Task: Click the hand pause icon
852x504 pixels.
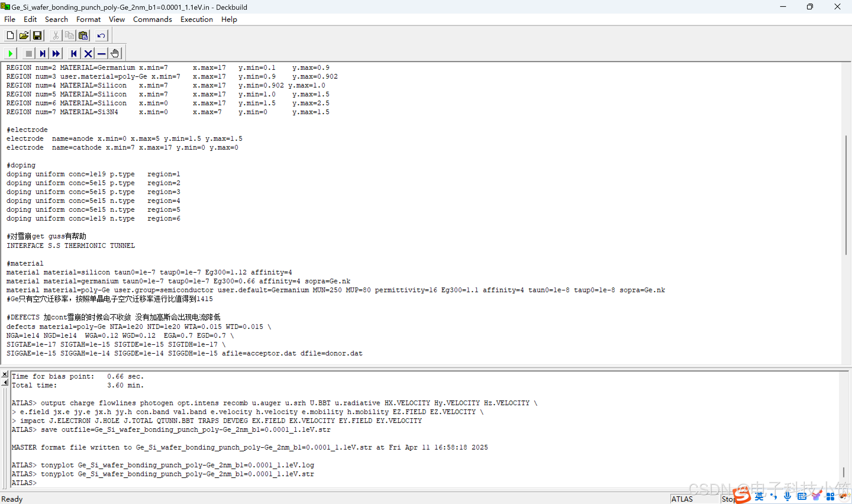Action: click(115, 53)
